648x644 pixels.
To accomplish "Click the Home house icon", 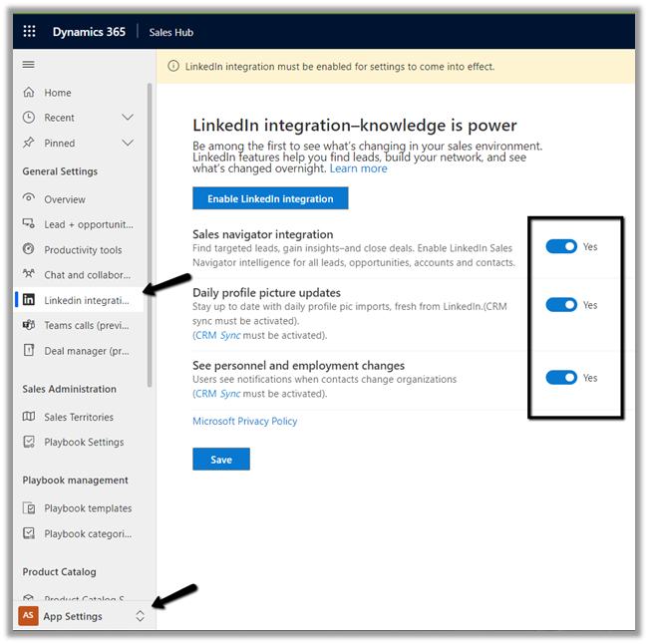I will 29,92.
